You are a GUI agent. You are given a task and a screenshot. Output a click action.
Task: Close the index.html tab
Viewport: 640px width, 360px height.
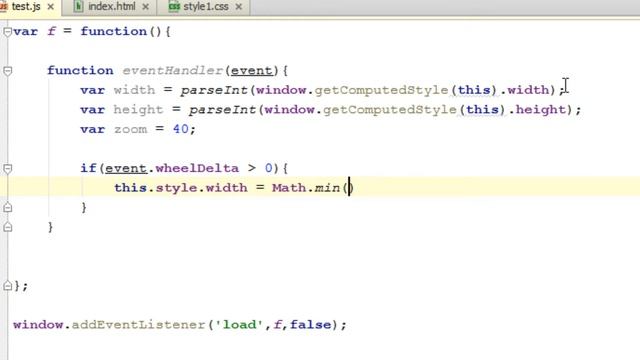tap(145, 7)
